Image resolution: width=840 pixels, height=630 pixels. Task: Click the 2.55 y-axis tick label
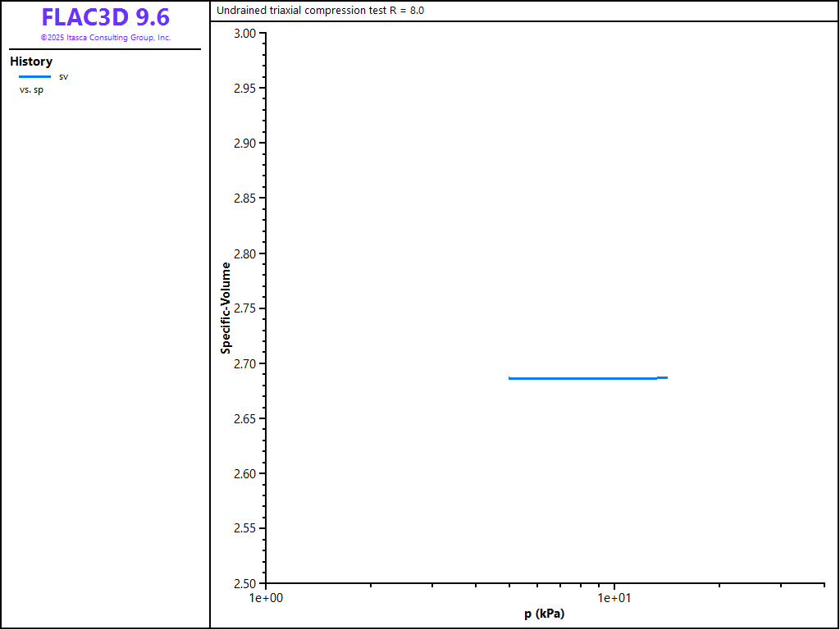point(244,528)
